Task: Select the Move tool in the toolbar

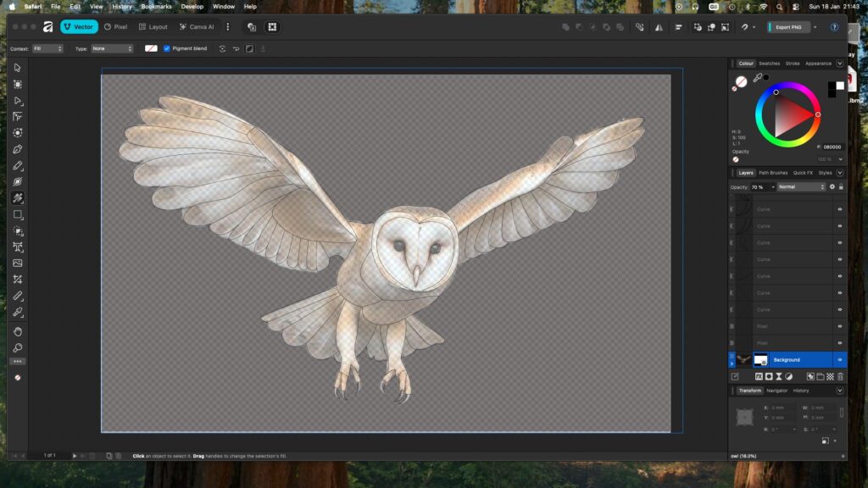Action: pos(17,68)
